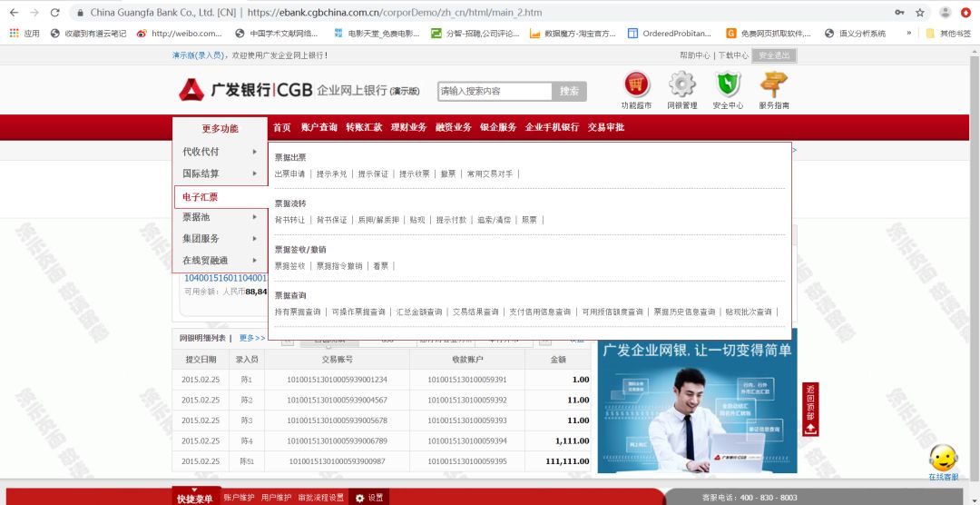Click the 背书转让 link

pos(290,220)
